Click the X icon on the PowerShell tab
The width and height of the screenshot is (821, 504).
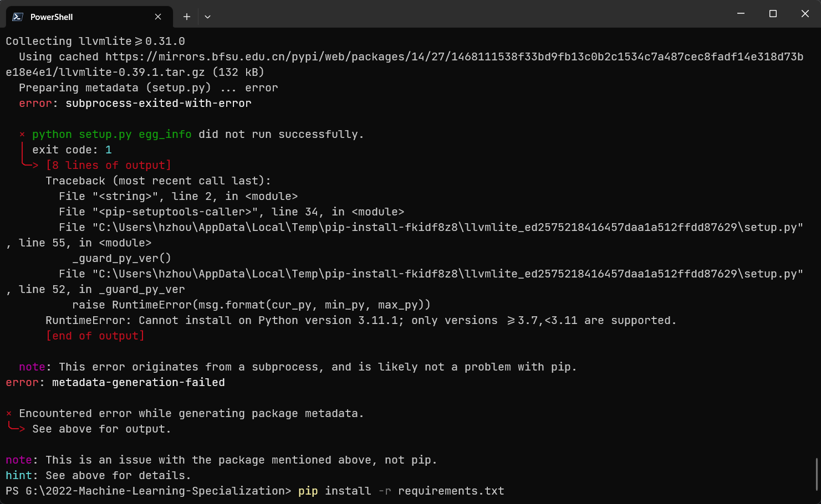157,17
